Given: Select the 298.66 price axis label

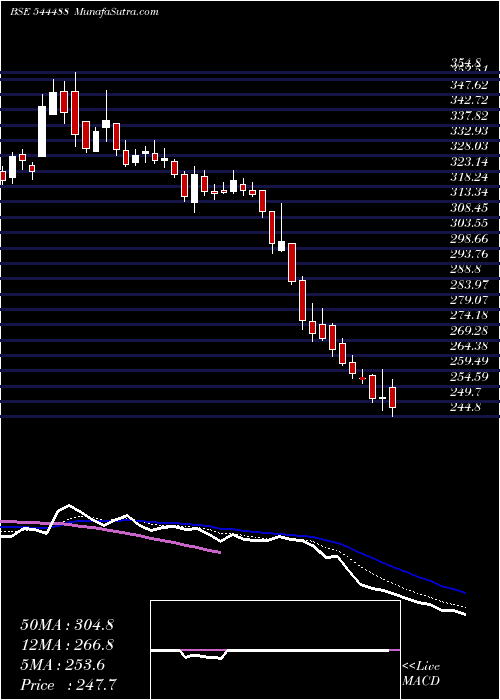Looking at the screenshot, I should pos(469,238).
